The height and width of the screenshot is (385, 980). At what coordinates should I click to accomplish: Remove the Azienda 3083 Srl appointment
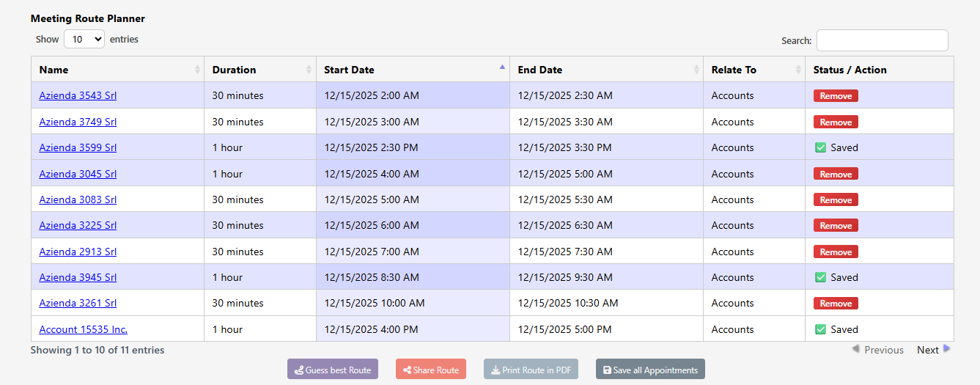click(836, 200)
